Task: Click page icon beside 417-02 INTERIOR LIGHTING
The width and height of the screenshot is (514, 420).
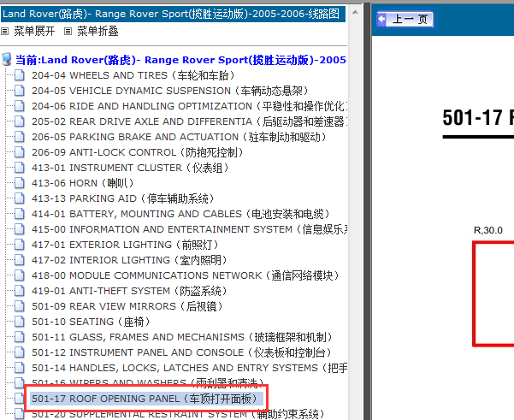Action: coord(20,260)
